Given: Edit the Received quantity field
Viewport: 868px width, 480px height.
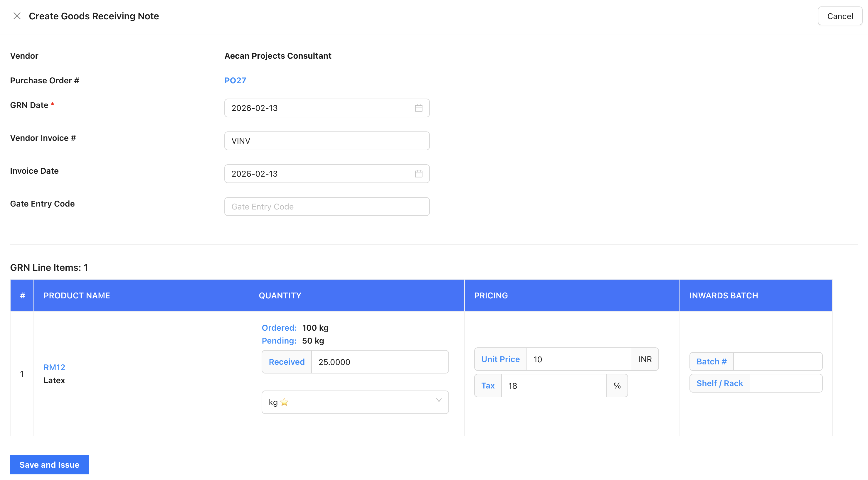Looking at the screenshot, I should [x=379, y=362].
